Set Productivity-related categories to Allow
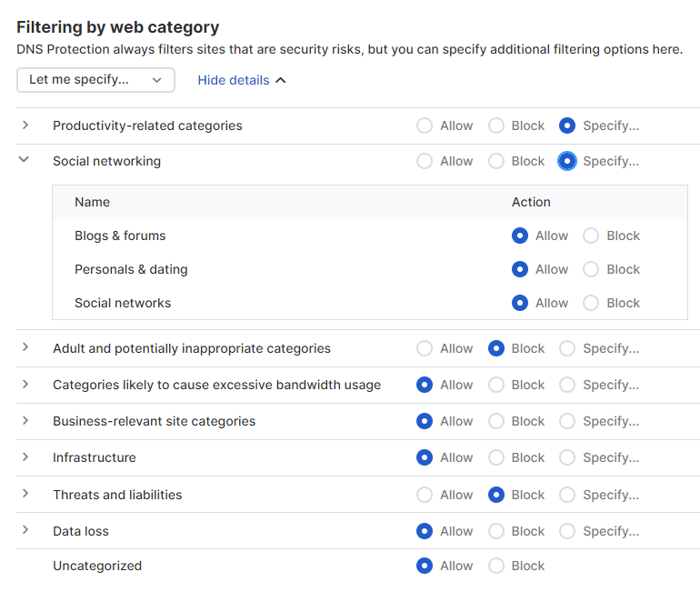 click(425, 125)
